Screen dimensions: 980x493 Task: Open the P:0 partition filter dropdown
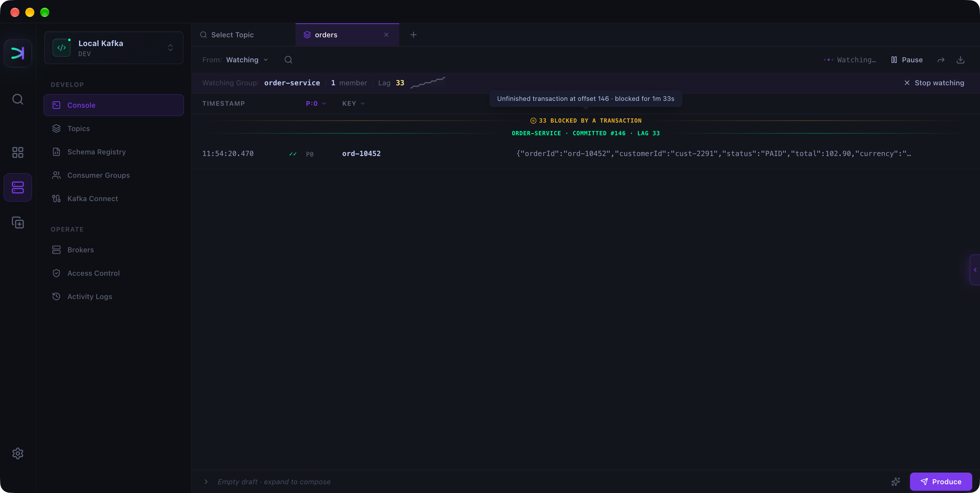tap(316, 103)
